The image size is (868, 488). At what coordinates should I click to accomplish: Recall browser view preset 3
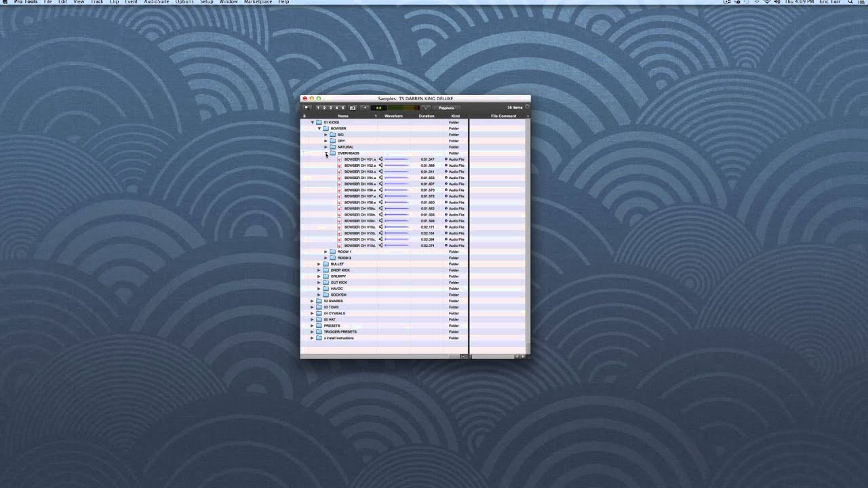tap(330, 108)
